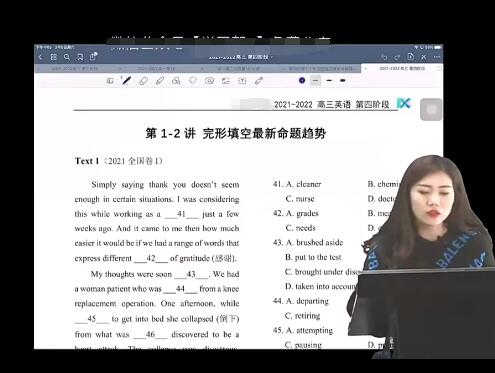Viewport: 495px width, 373px height.
Task: Redo the last undone action
Action: pos(397,57)
